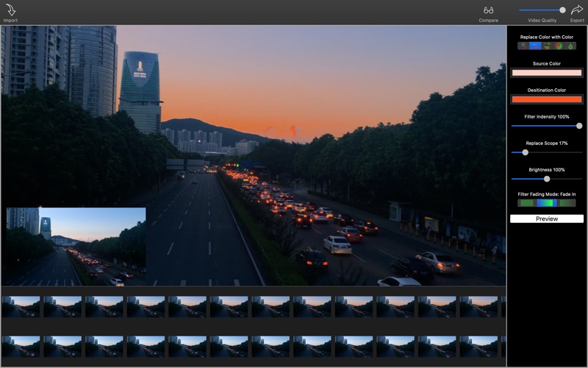Select sixth frame in the upper filmstrip
This screenshot has height=368, width=588.
click(x=229, y=307)
